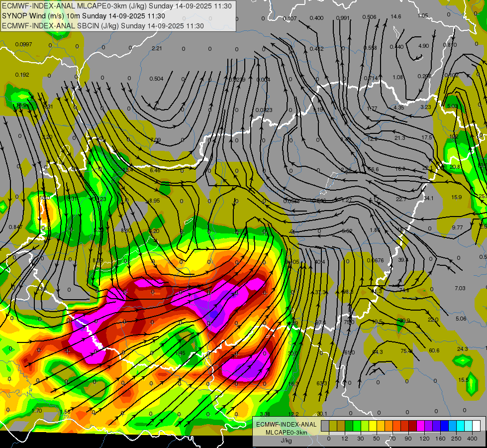Image resolution: width=487 pixels, height=448 pixels.
Task: Click the map value 0.400
Action: (x=316, y=18)
